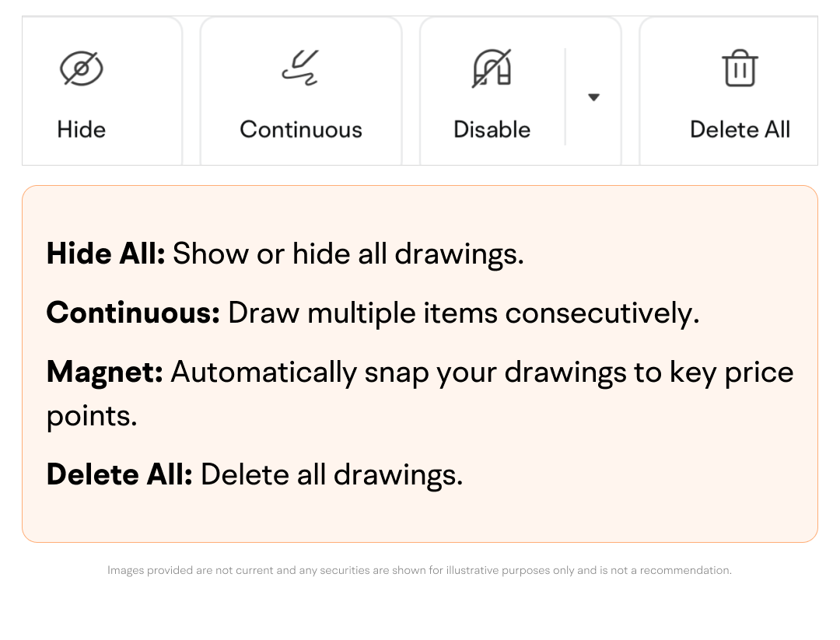Click the vertical divider inside the Disable button
The height and width of the screenshot is (640, 840).
[565, 97]
